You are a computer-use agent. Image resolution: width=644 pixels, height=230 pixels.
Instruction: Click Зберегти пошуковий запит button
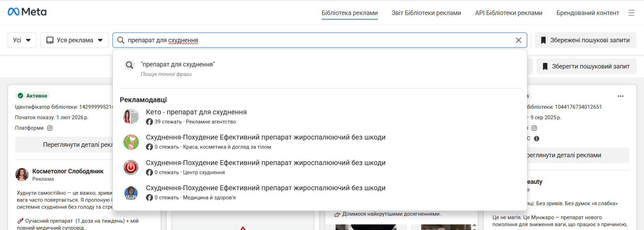(x=586, y=66)
